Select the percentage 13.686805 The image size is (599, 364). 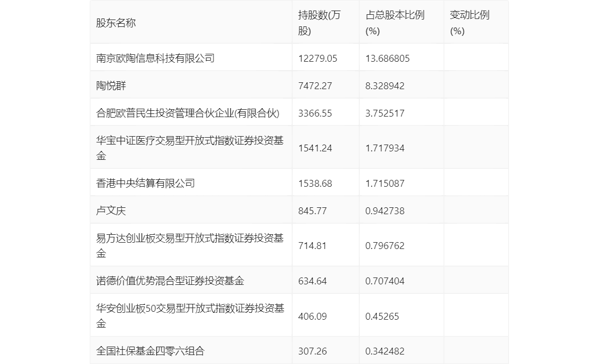click(x=387, y=59)
